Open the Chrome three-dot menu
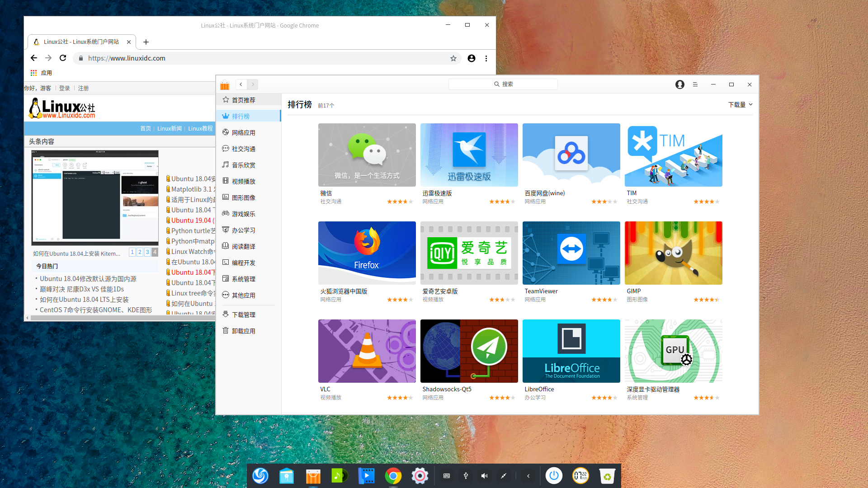The width and height of the screenshot is (868, 488). 486,58
